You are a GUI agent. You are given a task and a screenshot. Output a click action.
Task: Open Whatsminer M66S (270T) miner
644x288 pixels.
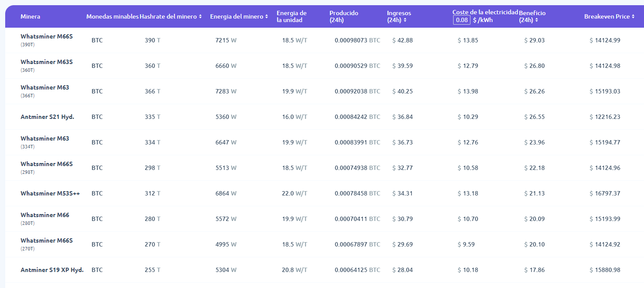click(x=47, y=244)
